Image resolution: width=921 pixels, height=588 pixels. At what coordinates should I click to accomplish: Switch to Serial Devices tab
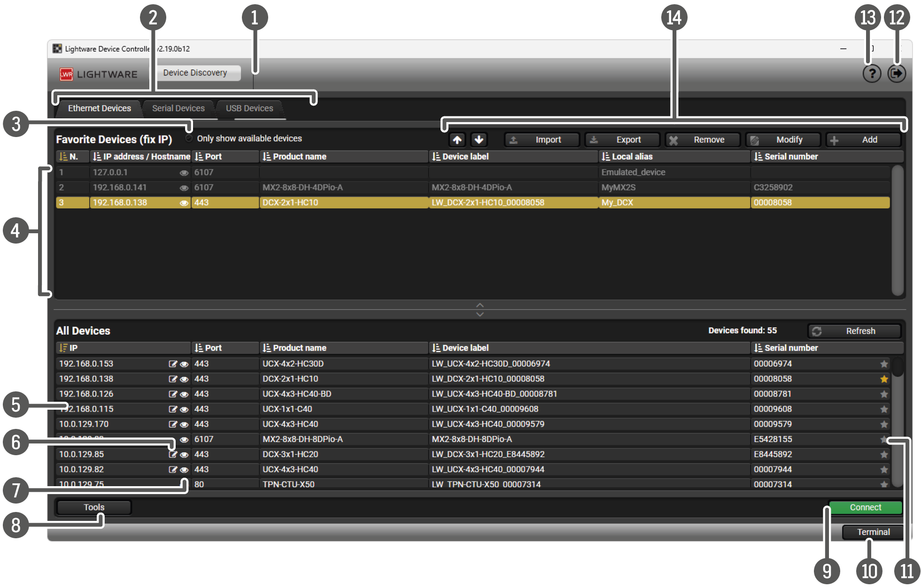(x=178, y=108)
